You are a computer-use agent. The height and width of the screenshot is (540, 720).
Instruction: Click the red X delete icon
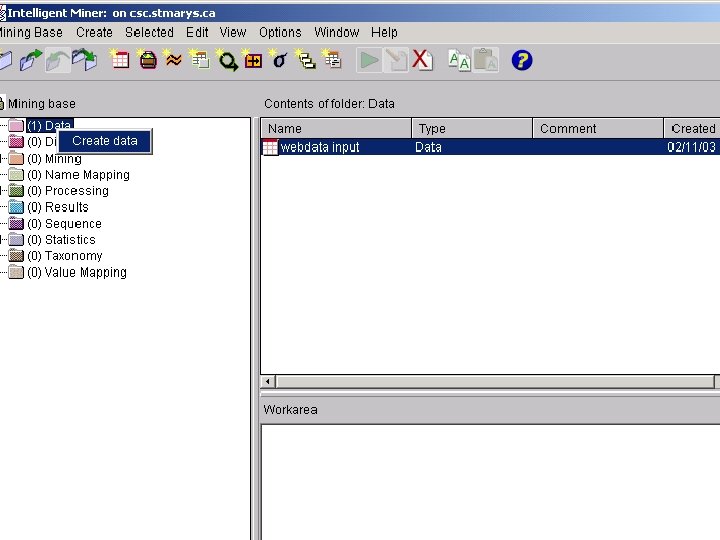point(422,60)
